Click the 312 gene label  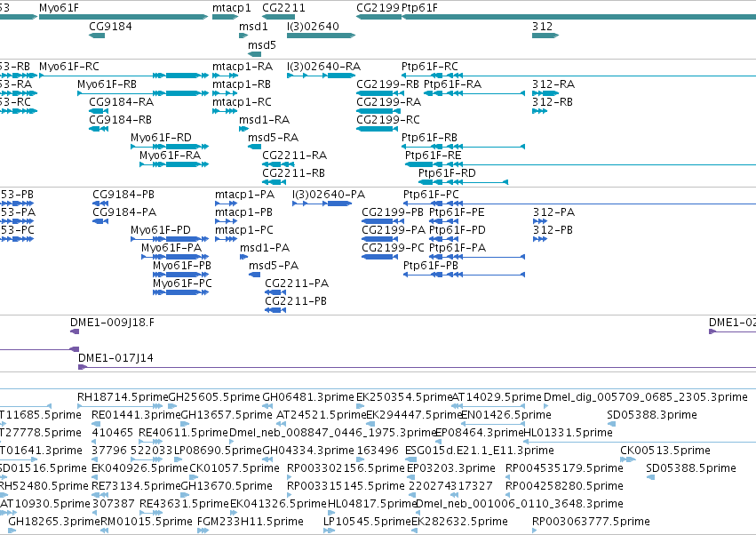click(x=543, y=26)
